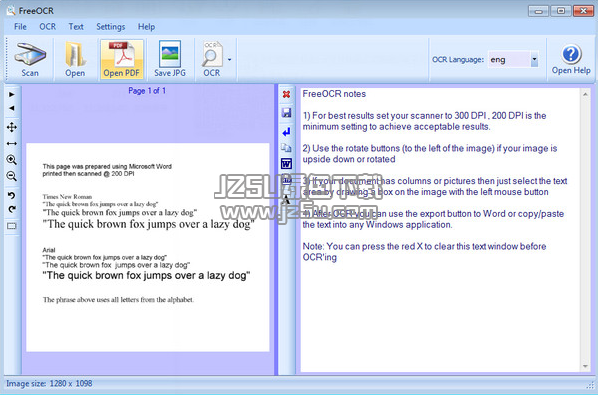Expand the OCR button dropdown arrow
Image resolution: width=598 pixels, height=395 pixels.
pos(229,59)
